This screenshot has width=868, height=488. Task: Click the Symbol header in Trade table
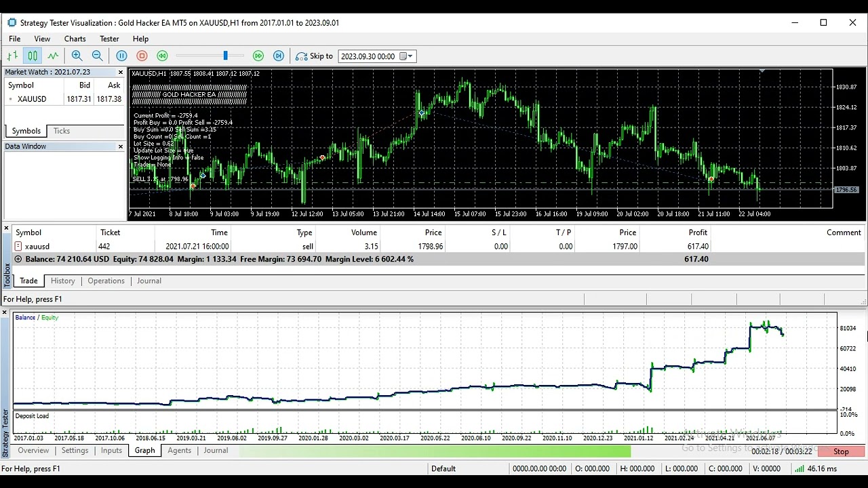pos(28,232)
